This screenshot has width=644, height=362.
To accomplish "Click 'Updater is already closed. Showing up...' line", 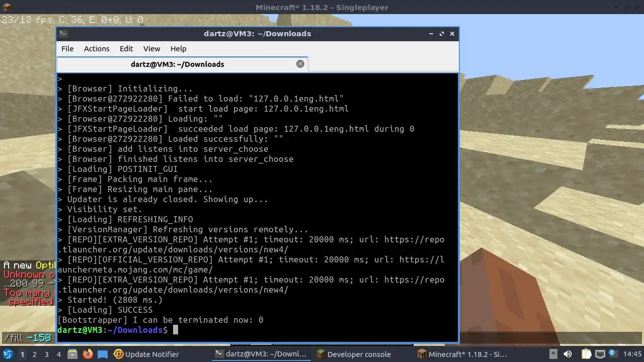I will [163, 199].
